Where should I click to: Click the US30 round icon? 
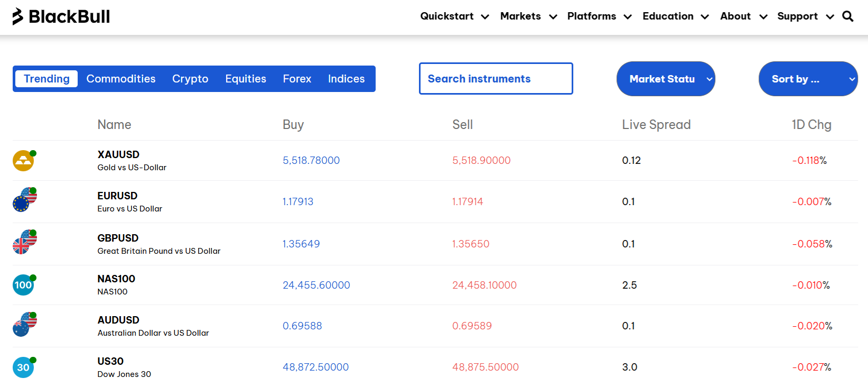click(x=23, y=367)
